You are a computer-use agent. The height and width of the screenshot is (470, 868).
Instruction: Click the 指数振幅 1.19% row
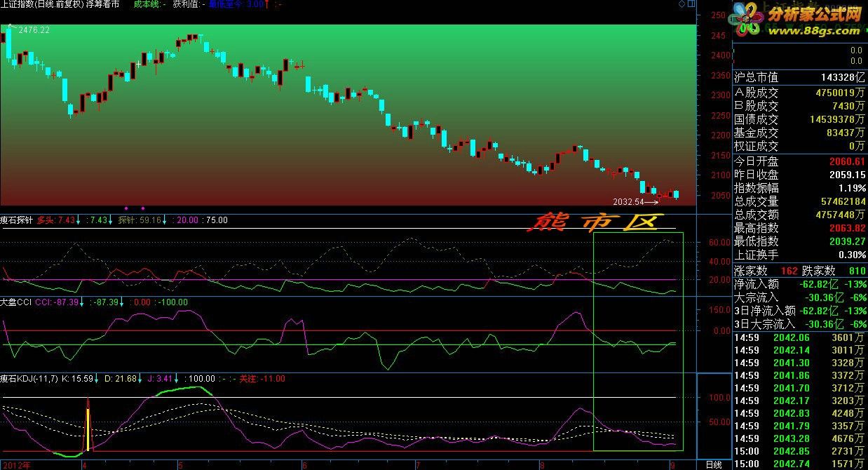[x=799, y=188]
